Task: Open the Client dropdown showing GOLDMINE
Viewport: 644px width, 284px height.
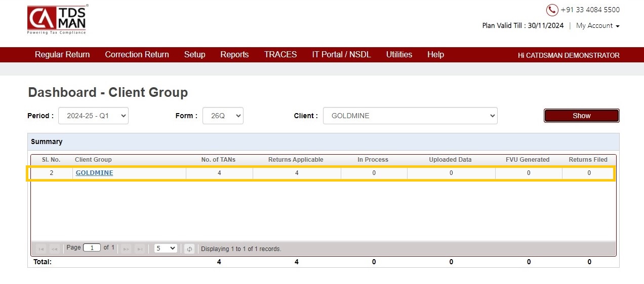Action: (x=410, y=116)
